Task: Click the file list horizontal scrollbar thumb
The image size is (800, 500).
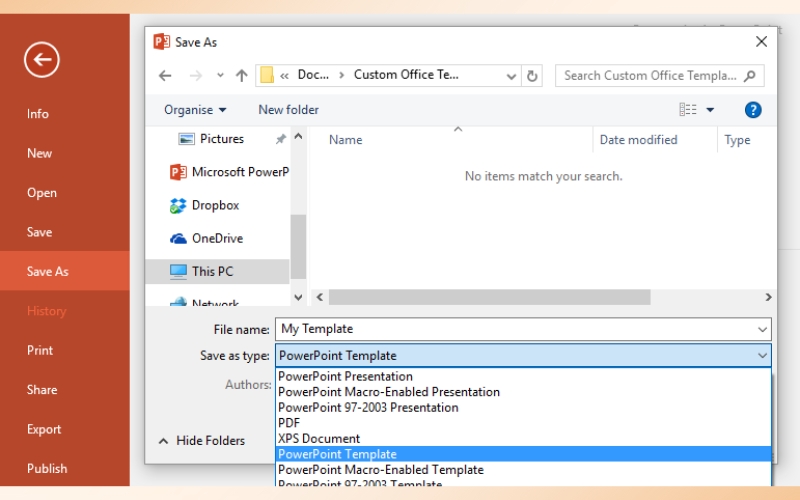Action: (489, 297)
